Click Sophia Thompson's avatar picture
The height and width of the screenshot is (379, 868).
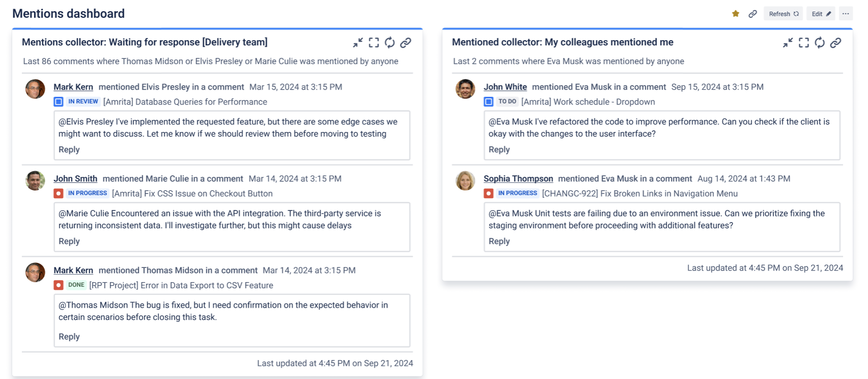tap(465, 181)
